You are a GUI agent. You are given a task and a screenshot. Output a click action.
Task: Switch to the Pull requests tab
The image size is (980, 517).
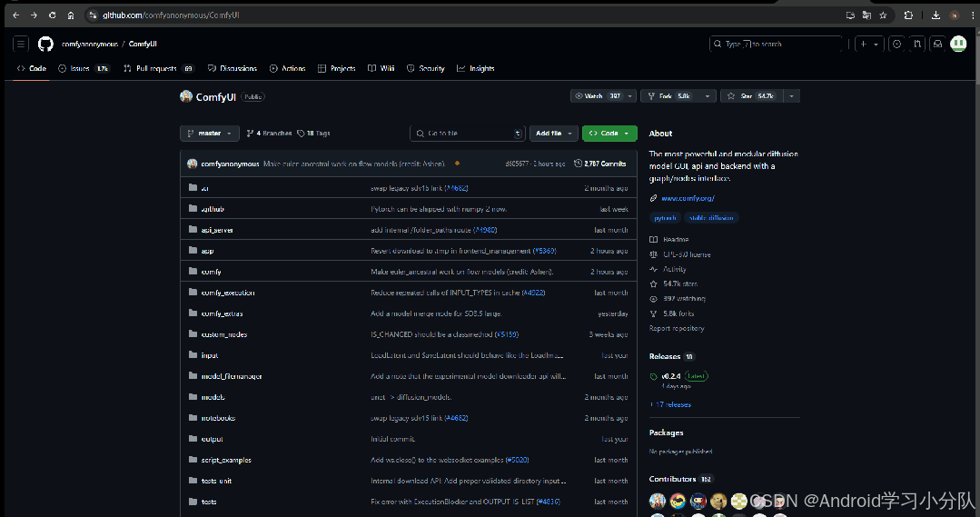[x=159, y=69]
